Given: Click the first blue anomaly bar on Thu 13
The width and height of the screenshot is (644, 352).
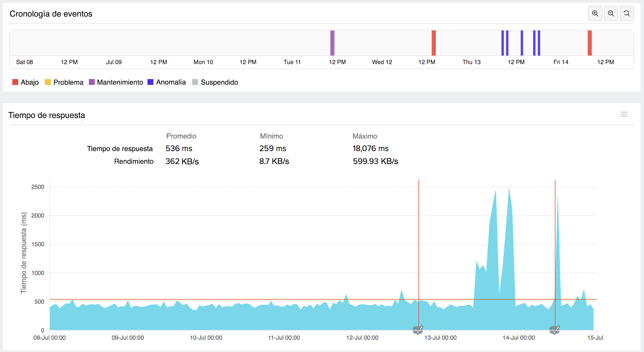Looking at the screenshot, I should tap(503, 43).
